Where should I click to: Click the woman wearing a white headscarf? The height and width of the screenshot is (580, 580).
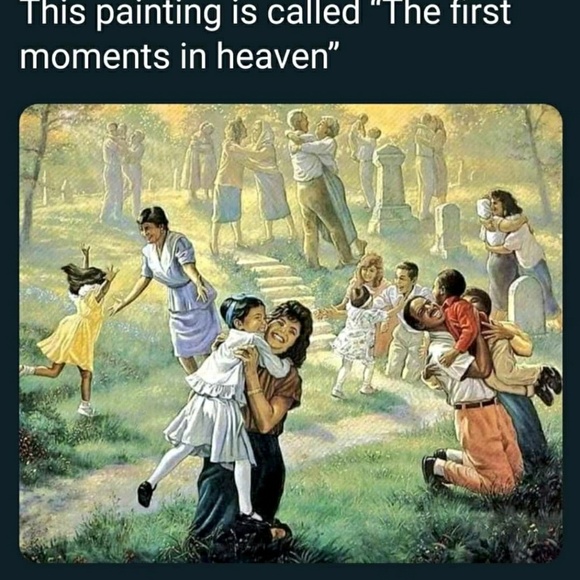(268, 179)
